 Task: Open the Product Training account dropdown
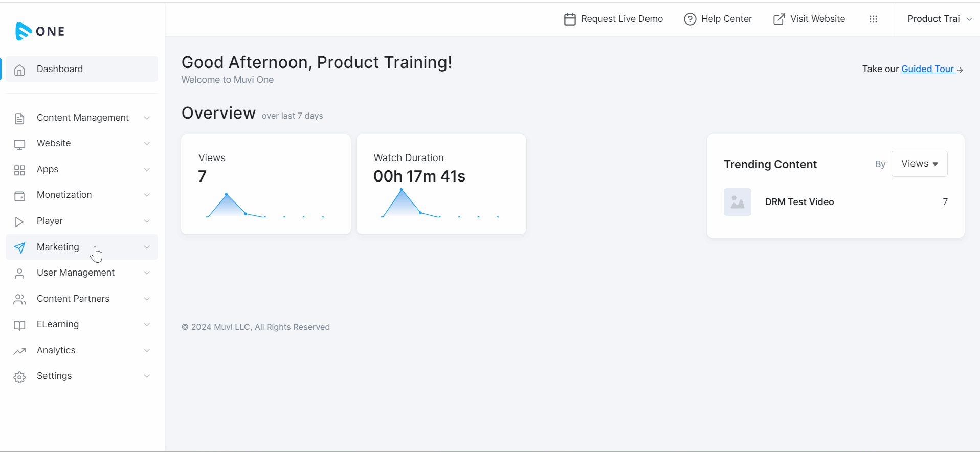[939, 19]
